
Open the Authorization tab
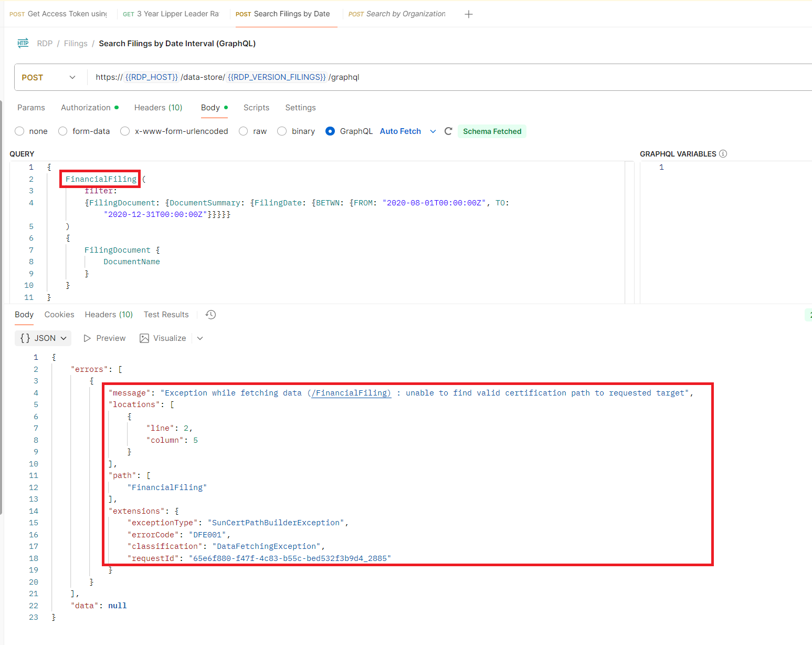click(89, 108)
